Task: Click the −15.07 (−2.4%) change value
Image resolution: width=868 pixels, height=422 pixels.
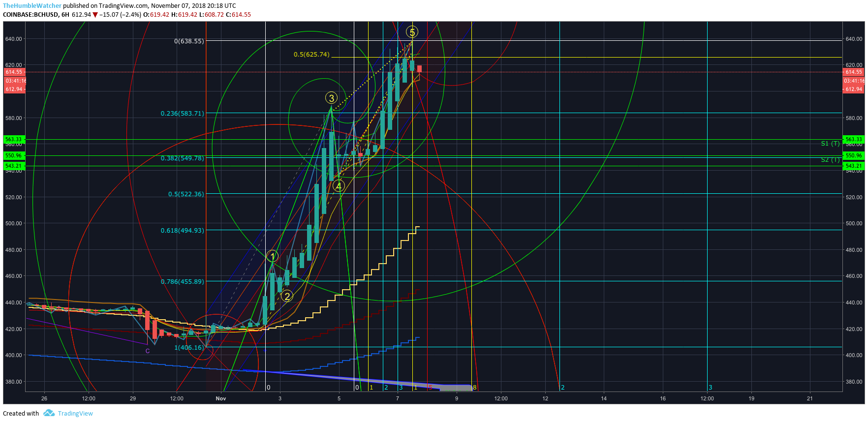Action: click(x=121, y=15)
